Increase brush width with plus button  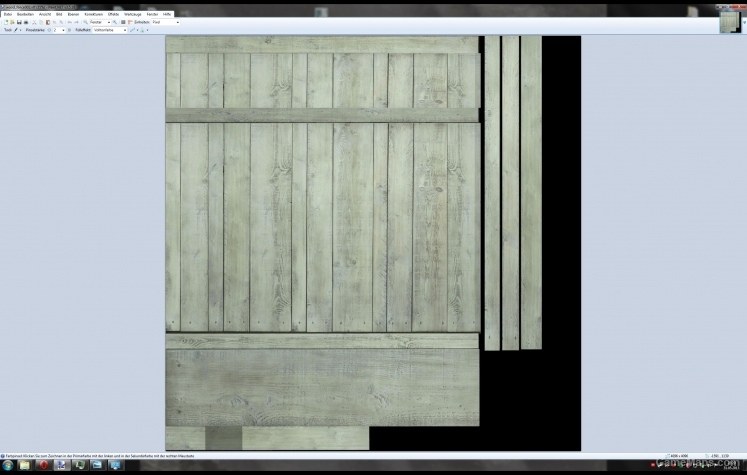[69, 30]
